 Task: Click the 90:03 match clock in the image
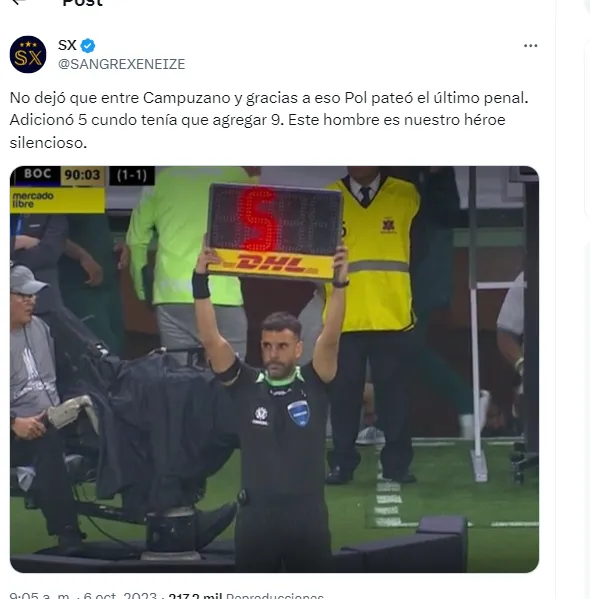pyautogui.click(x=82, y=175)
